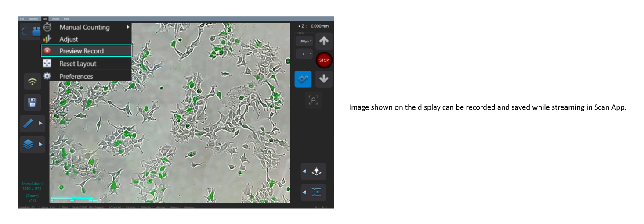Screen dimensions: 644x224
Task: Choose Adjust in the Tool menu
Action: click(x=69, y=39)
